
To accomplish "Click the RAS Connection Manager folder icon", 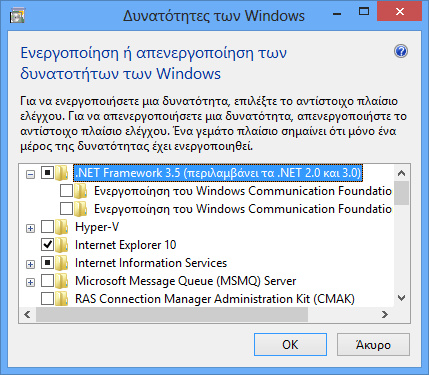I will pos(62,299).
